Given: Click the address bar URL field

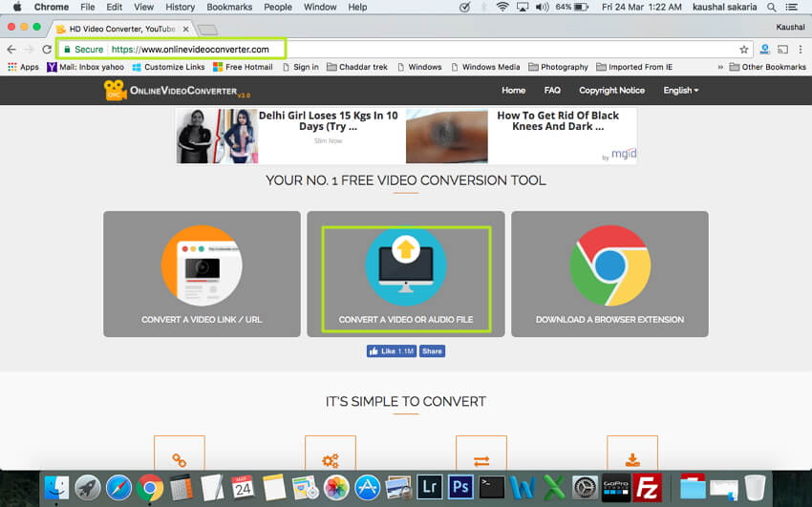Looking at the screenshot, I should click(x=404, y=49).
